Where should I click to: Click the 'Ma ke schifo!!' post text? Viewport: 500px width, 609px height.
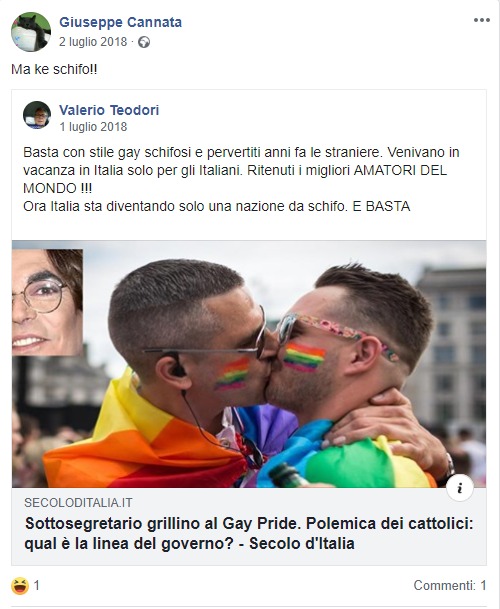click(x=54, y=70)
